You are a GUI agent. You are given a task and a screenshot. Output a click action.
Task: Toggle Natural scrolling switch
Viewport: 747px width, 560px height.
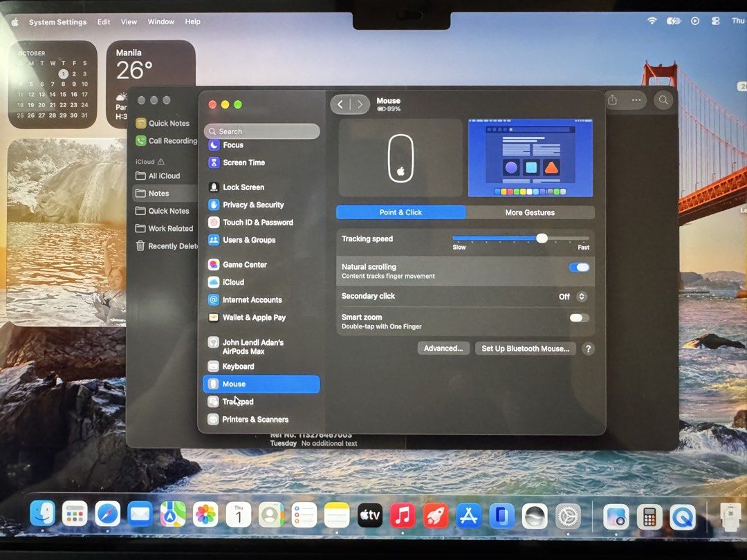pyautogui.click(x=580, y=267)
